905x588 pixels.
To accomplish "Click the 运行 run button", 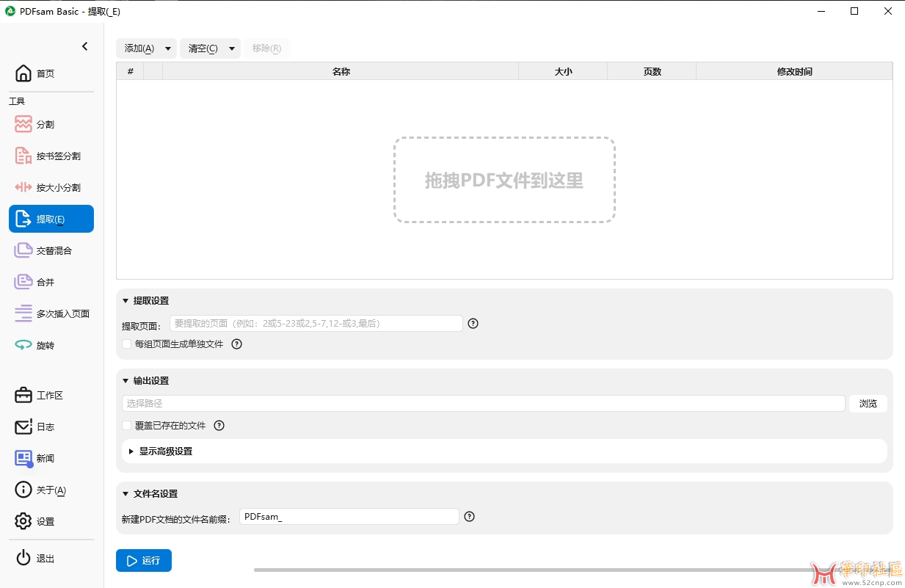I will point(144,560).
